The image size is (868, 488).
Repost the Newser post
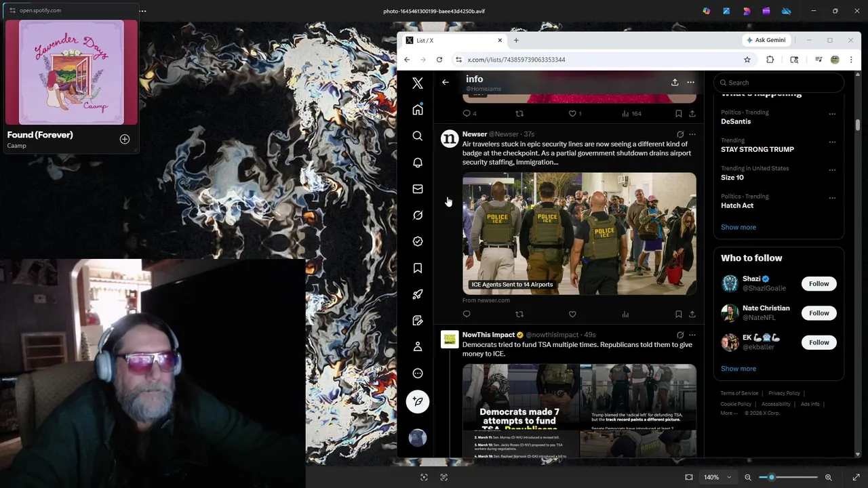(x=519, y=314)
